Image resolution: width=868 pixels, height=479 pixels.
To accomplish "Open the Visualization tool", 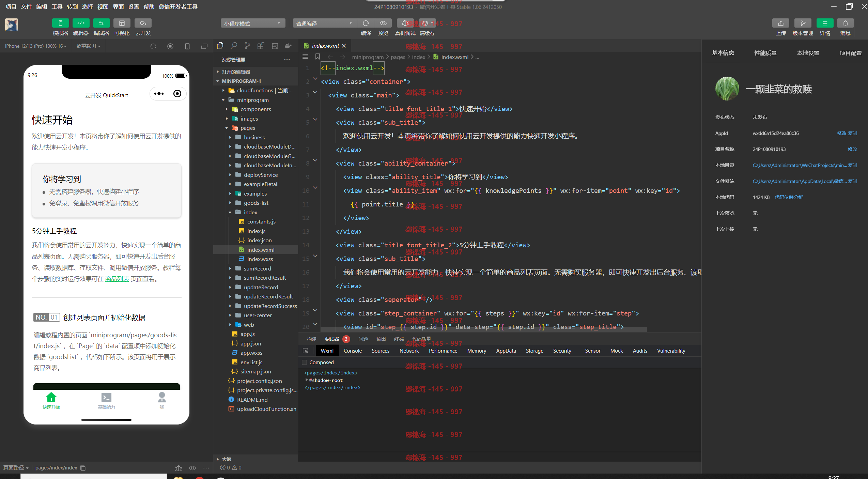I will 122,23.
